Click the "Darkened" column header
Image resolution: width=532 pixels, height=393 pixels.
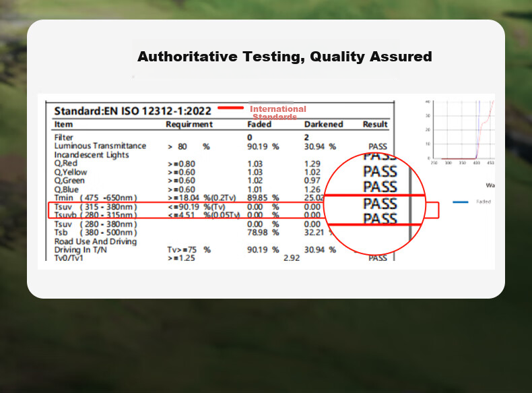(324, 124)
